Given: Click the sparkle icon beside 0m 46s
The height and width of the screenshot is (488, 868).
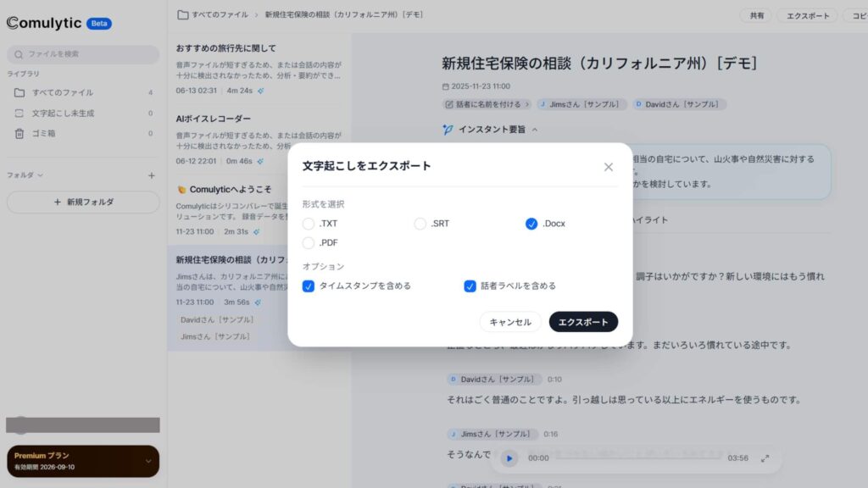Looking at the screenshot, I should [x=260, y=162].
